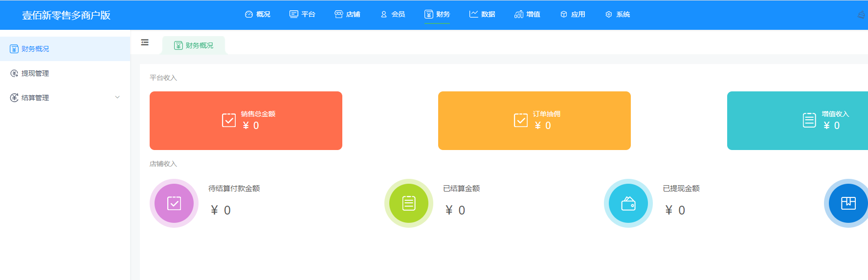Click the 店铺收入 section heading
This screenshot has height=280, width=868.
[163, 164]
